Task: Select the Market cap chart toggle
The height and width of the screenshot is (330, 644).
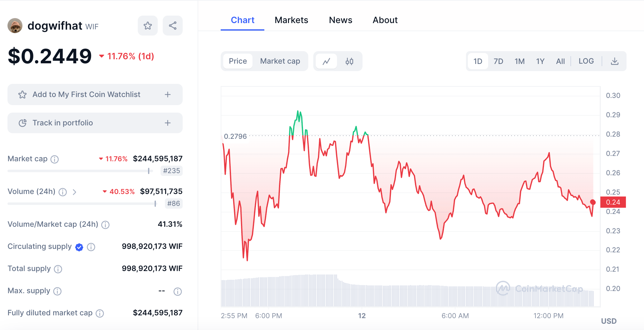Action: click(280, 61)
